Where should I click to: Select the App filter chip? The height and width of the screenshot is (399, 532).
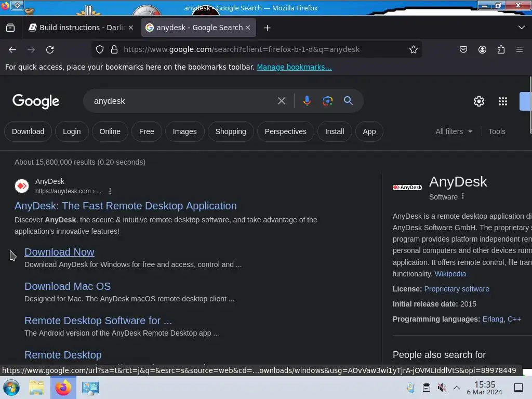point(369,131)
